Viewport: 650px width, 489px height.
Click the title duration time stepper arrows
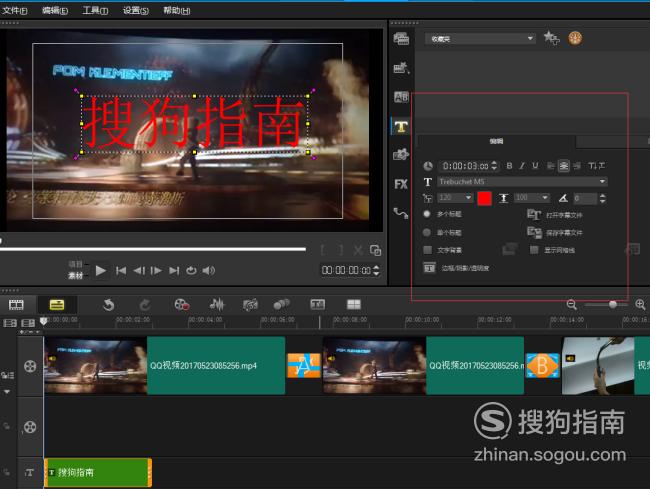(494, 166)
